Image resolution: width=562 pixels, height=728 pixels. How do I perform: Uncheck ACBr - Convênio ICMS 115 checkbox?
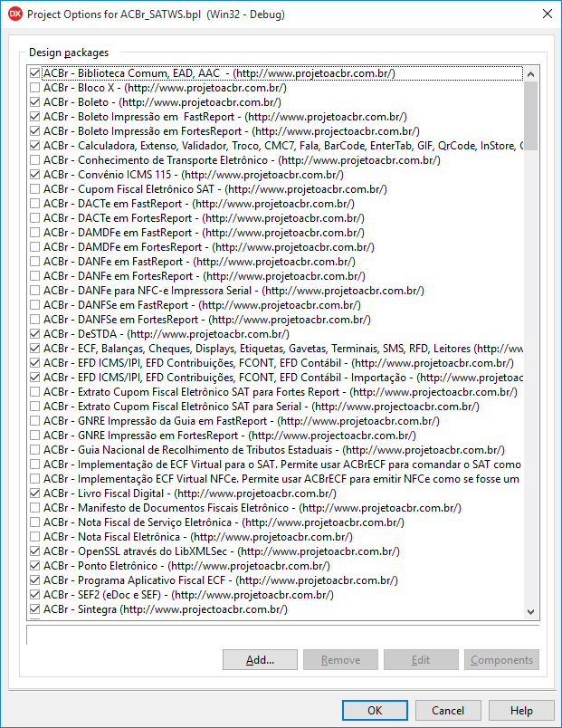point(34,175)
